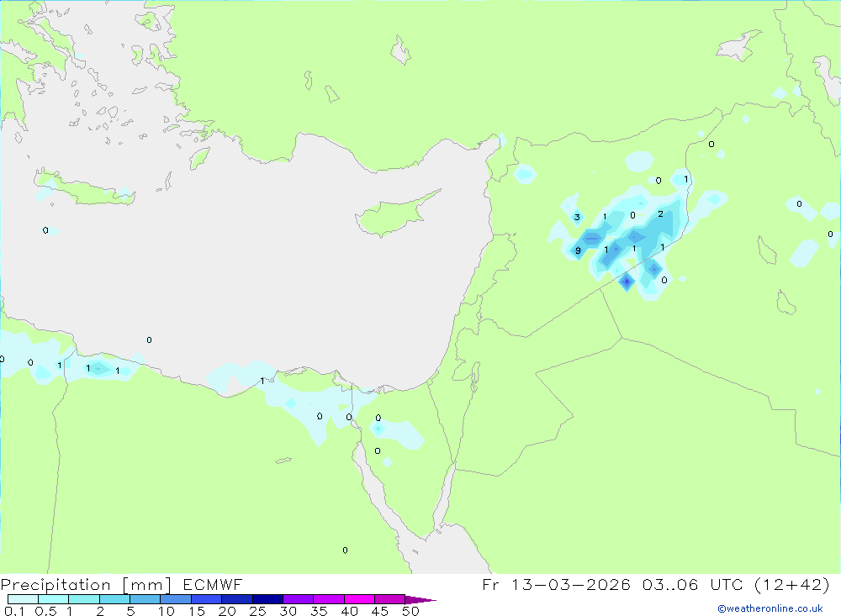This screenshot has width=841, height=616.
Task: Open the weatheronline.co.uk link
Action: tap(770, 608)
